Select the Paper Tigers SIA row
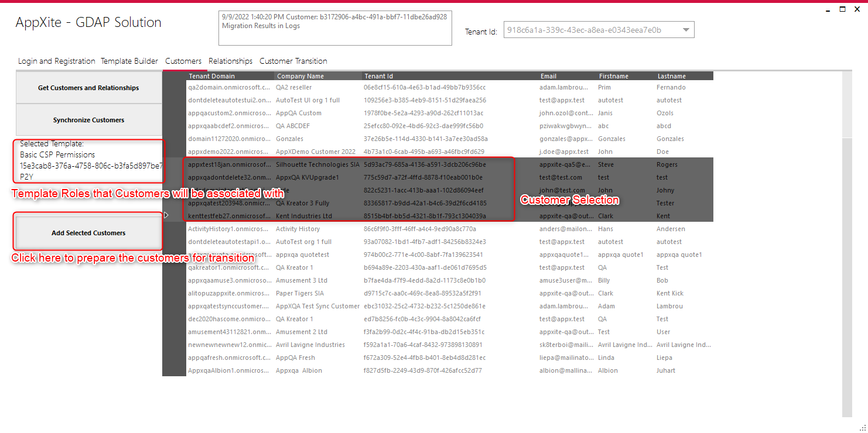 tap(449, 293)
